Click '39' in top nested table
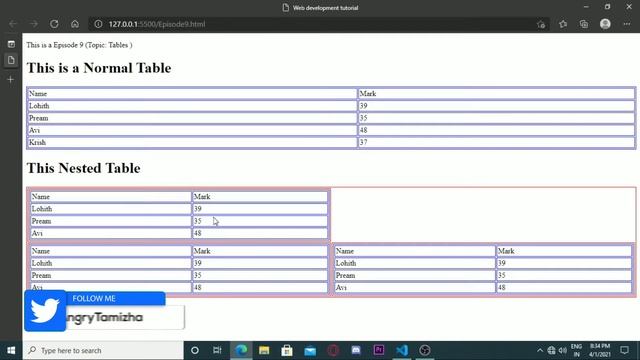Screen dimensions: 640x360 pyautogui.click(x=260, y=209)
